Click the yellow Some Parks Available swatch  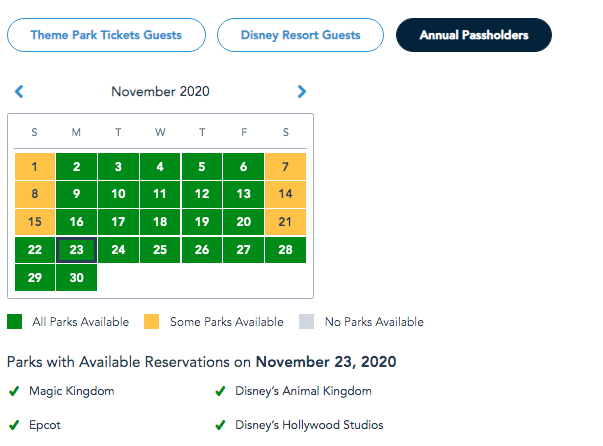click(x=153, y=322)
